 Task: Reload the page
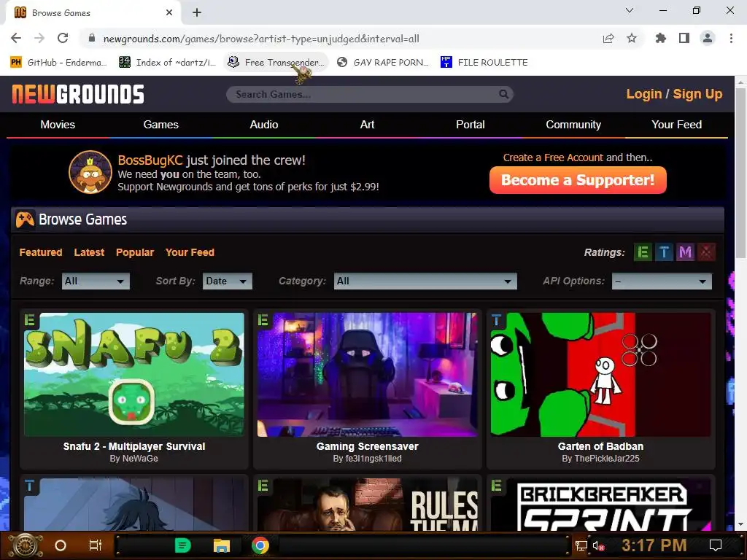[x=63, y=39]
